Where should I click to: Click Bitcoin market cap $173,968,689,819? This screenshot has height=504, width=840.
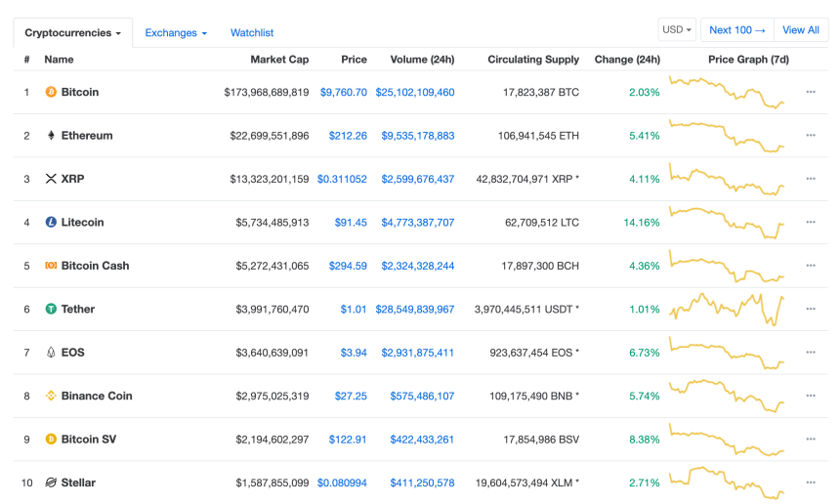[x=267, y=92]
